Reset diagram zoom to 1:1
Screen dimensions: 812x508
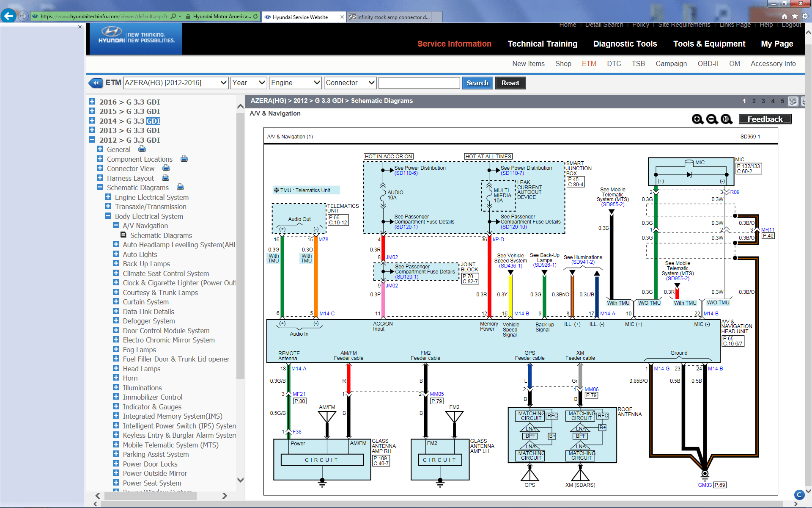click(x=726, y=119)
